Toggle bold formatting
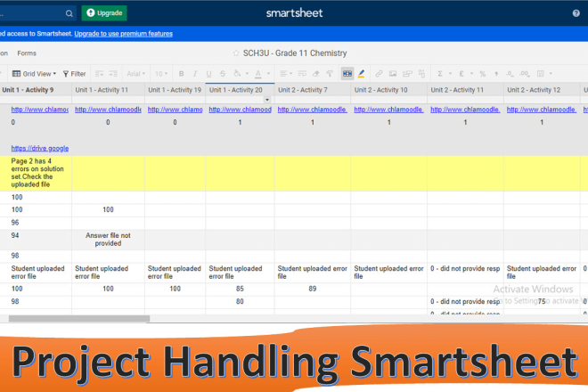This screenshot has height=392, width=588. pyautogui.click(x=181, y=74)
